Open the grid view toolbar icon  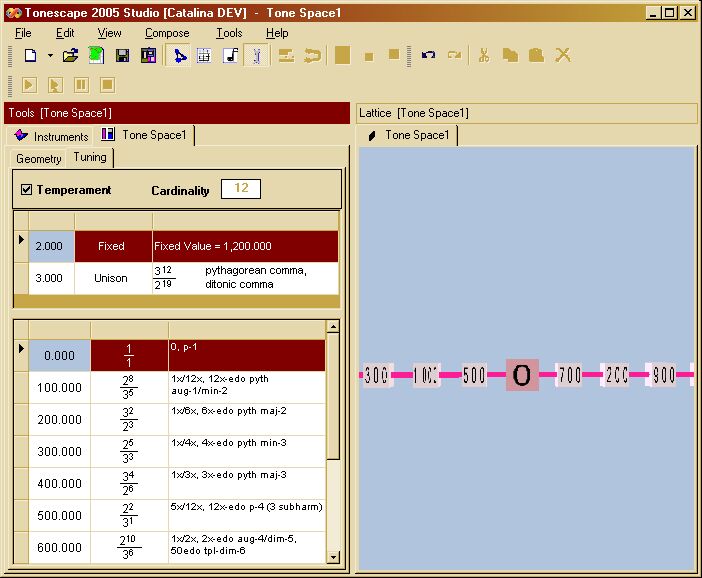tap(204, 56)
